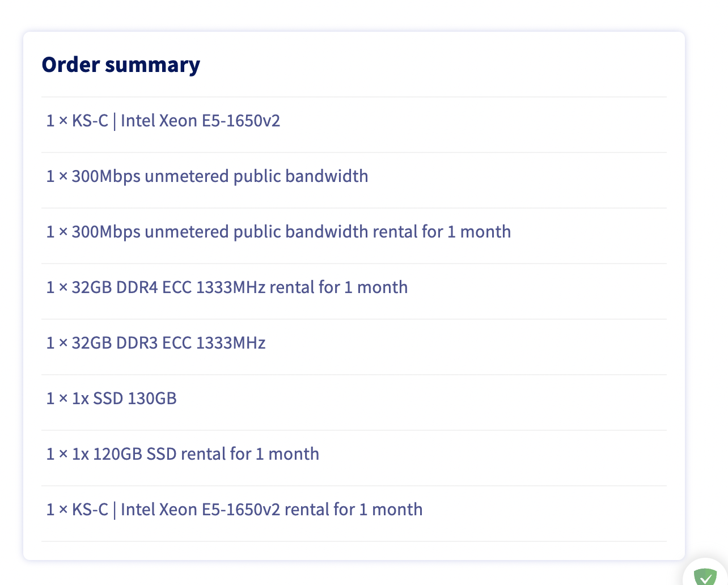
Task: Select the 32GB DDR3 ECC 1333MHz item
Action: click(x=354, y=343)
